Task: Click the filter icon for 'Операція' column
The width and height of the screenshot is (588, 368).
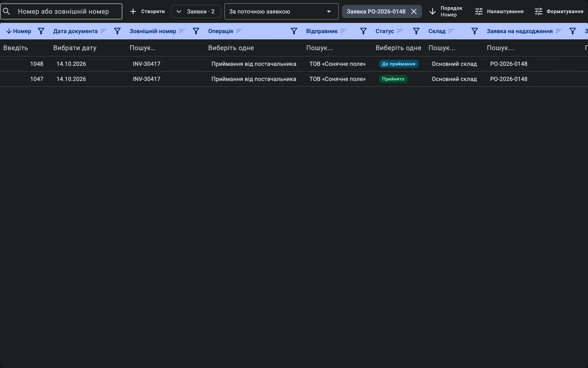Action: (294, 31)
